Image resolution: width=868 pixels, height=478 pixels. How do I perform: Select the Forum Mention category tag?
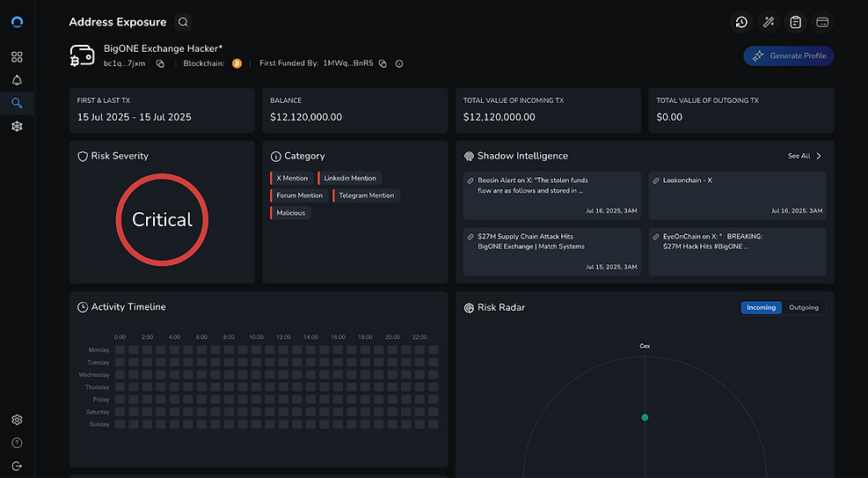tap(299, 195)
